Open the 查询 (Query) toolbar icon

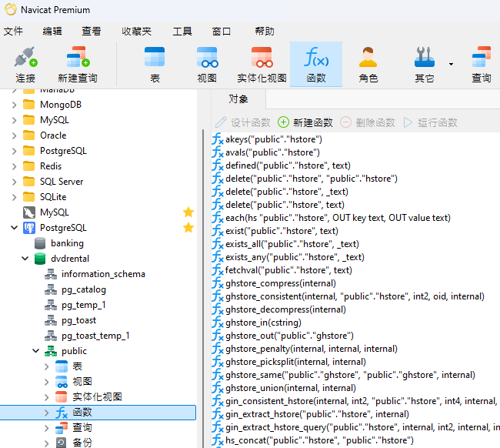[x=482, y=65]
